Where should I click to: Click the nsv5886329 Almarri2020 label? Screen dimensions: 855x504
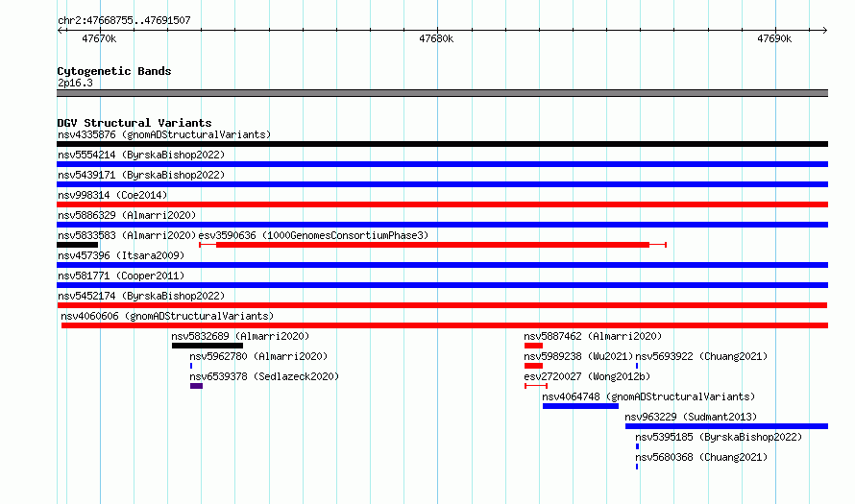click(x=127, y=215)
